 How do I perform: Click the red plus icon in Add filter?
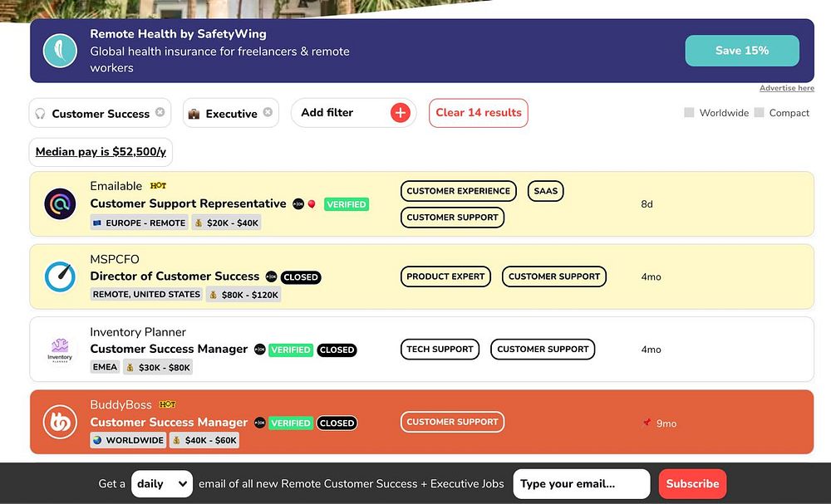point(401,113)
